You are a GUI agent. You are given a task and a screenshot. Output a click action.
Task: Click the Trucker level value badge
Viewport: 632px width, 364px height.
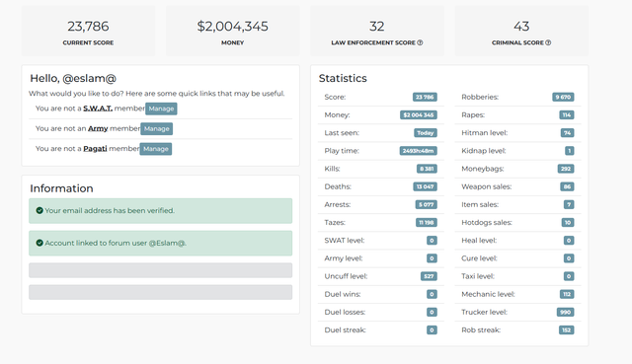pyautogui.click(x=566, y=312)
